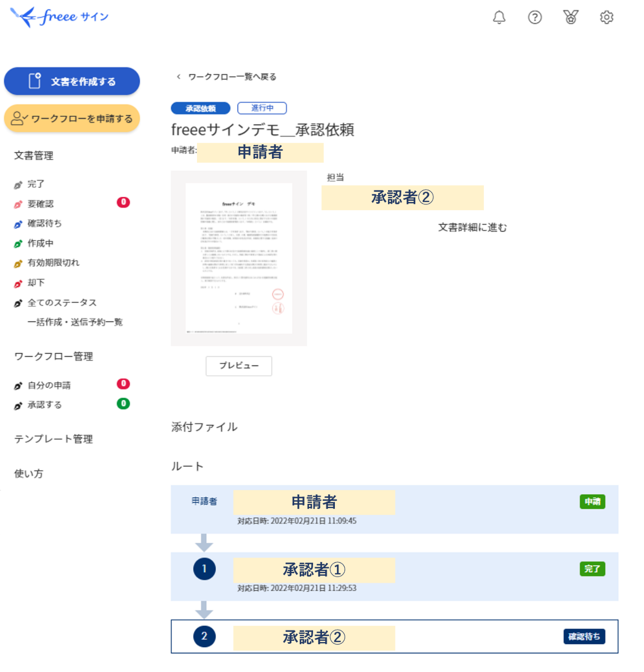Click the 承認依頼 status badge
Screen dimensions: 644x672
[x=200, y=108]
